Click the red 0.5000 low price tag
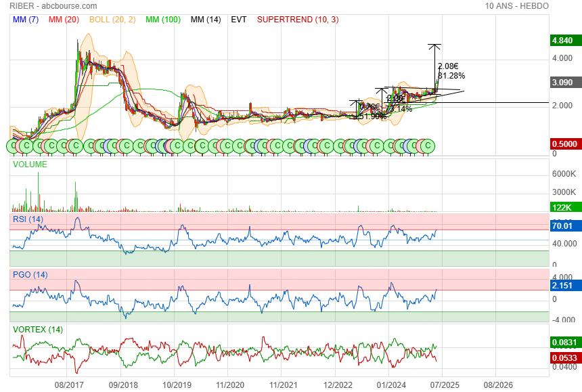The image size is (582, 392). [x=563, y=144]
